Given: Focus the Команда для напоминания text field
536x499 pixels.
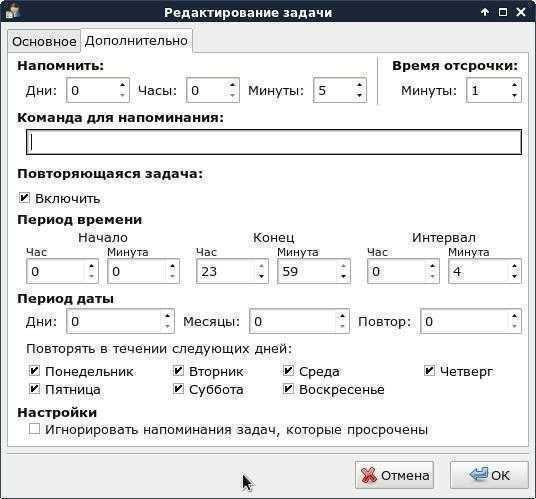Looking at the screenshot, I should [274, 142].
